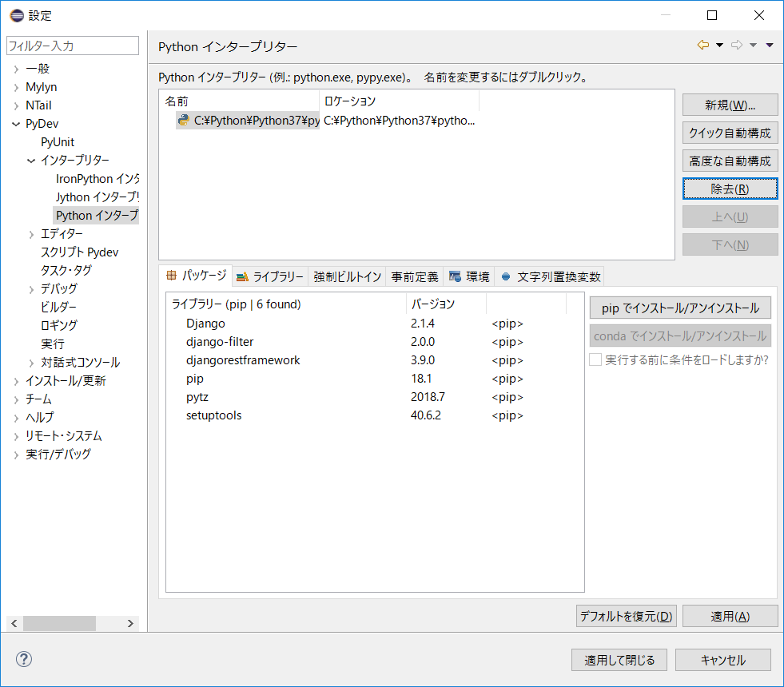Select ロギング in the tree
The height and width of the screenshot is (687, 784).
click(x=59, y=325)
